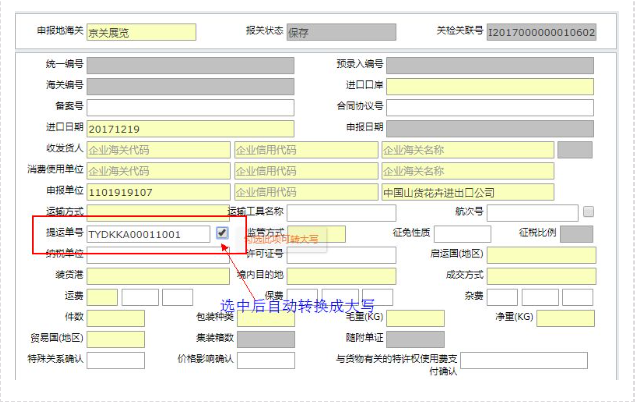Click 申报单位 name field 中国山货花卉进出口公司

pyautogui.click(x=468, y=192)
